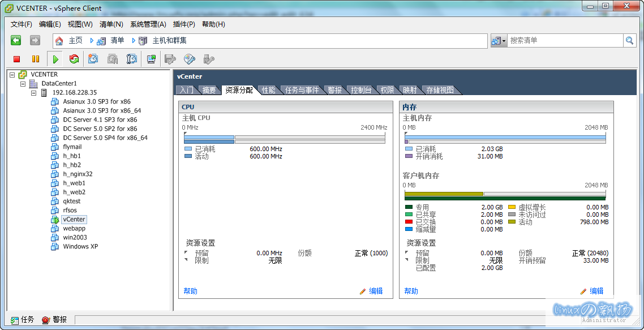Click the green back navigation arrow
This screenshot has height=330, width=644.
pos(16,40)
